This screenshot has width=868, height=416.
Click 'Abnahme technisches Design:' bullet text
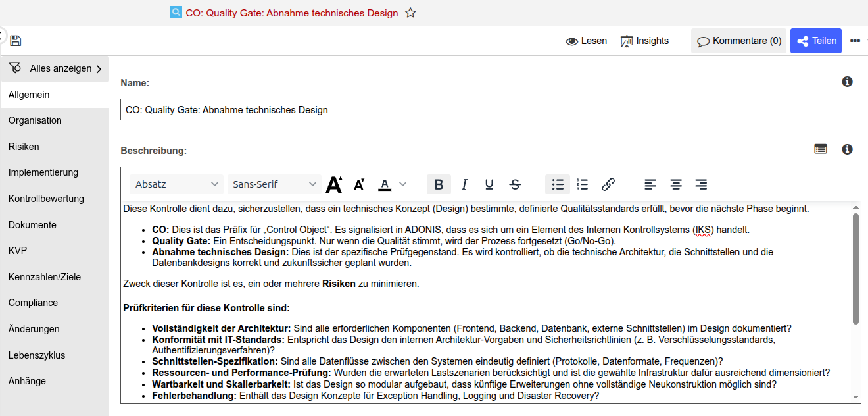[x=220, y=252]
